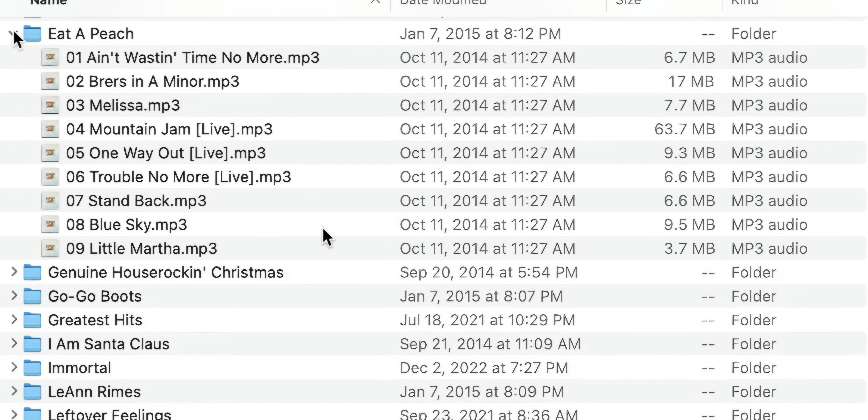Expand the I Am Santa Claus folder
Viewport: 868px width, 420px height.
(x=14, y=343)
